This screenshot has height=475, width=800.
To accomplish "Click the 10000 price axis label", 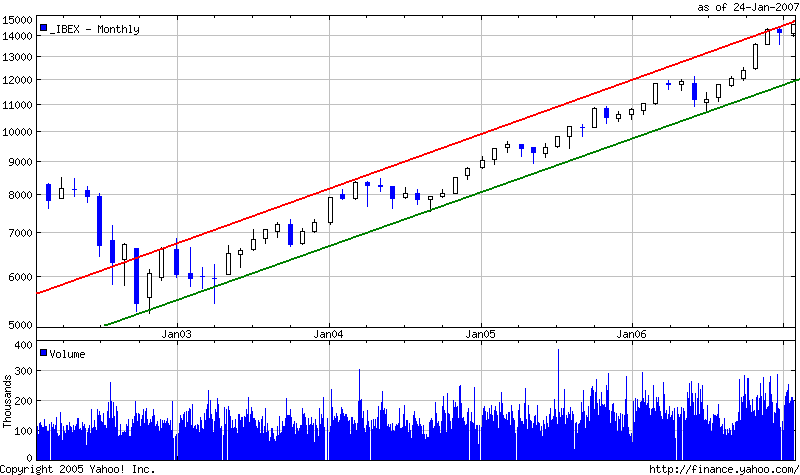I will click(17, 132).
